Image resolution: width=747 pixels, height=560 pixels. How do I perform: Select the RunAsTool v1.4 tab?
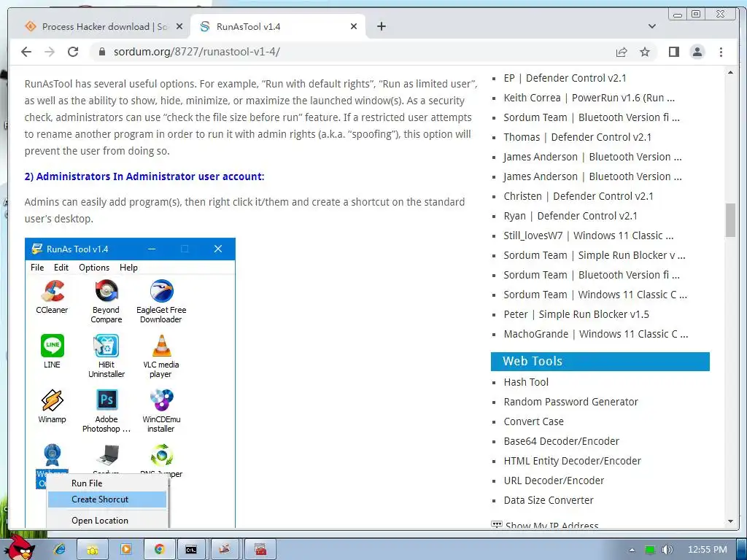[x=278, y=27]
